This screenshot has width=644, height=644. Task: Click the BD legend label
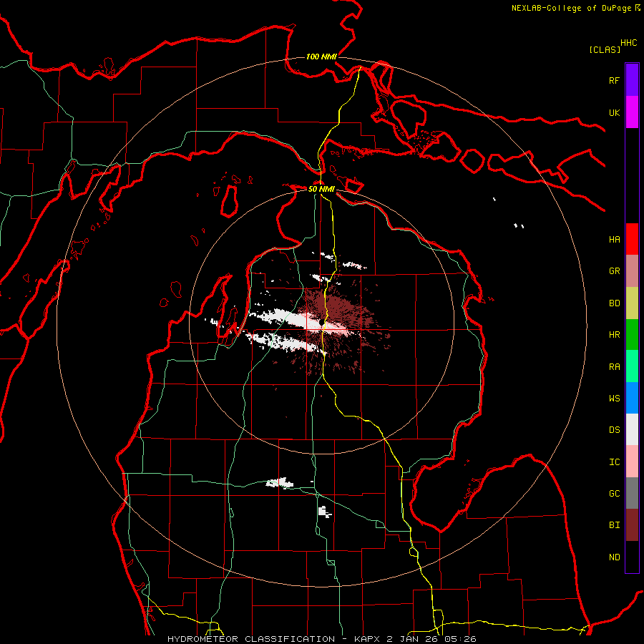[614, 303]
